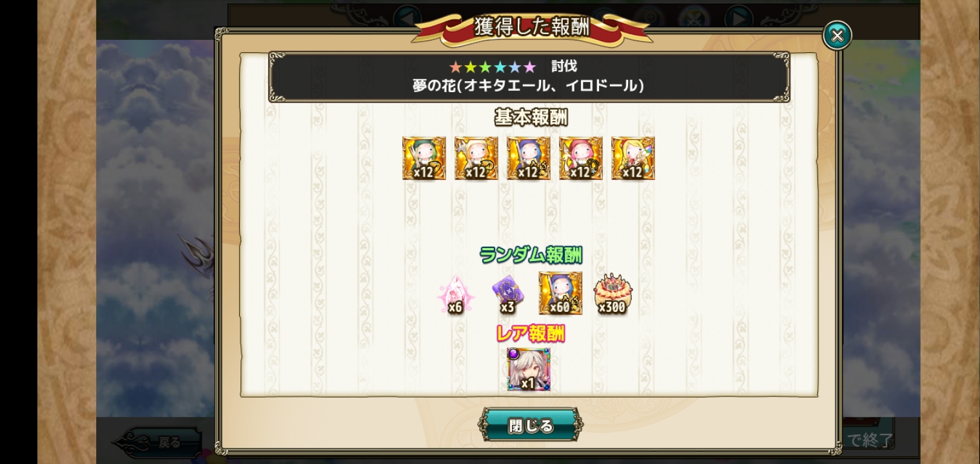Tap the green-haired fairy x12 reward

click(424, 158)
